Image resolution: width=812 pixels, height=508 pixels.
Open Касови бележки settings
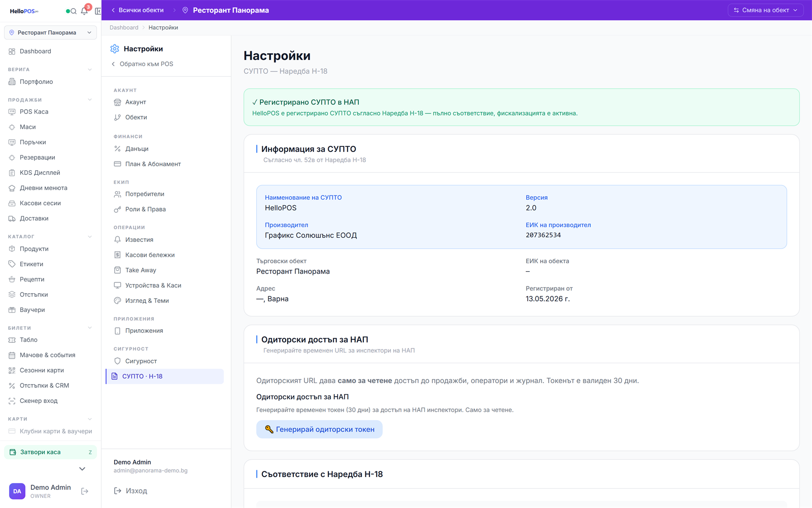pos(164,255)
